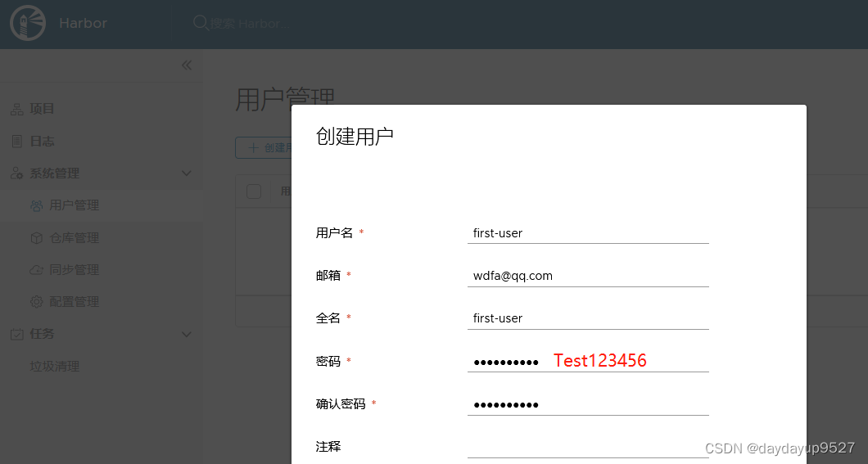Click the 密码 password field

pyautogui.click(x=588, y=362)
